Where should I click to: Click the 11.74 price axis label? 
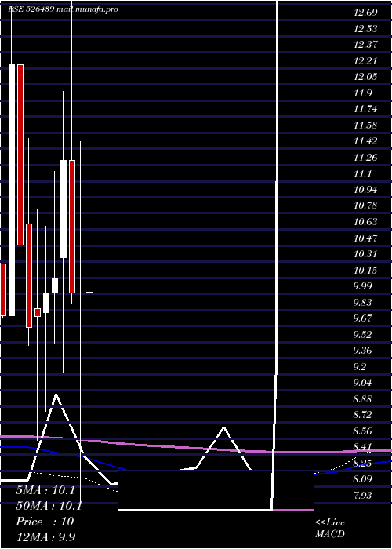pyautogui.click(x=365, y=110)
